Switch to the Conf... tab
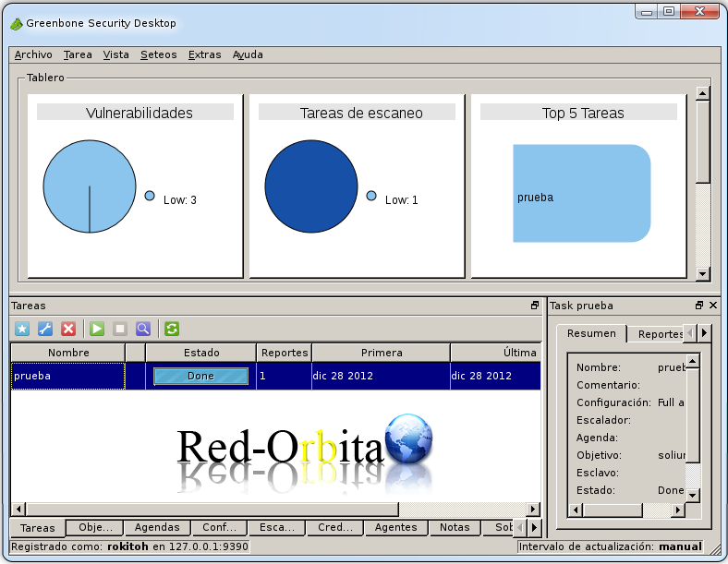 pos(220,527)
